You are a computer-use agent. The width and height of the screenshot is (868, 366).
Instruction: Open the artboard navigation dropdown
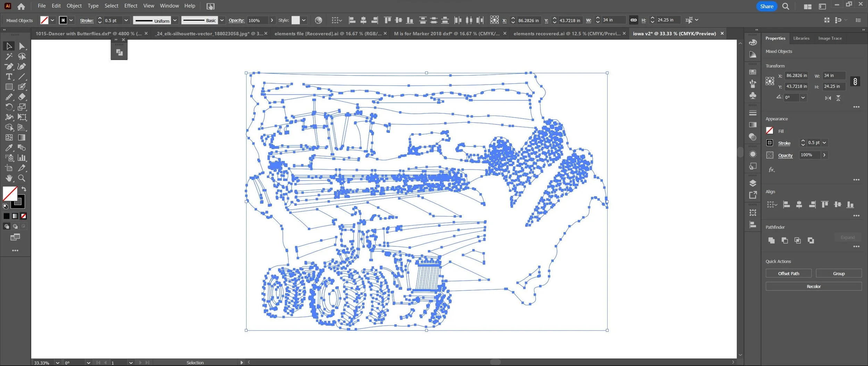pyautogui.click(x=131, y=363)
